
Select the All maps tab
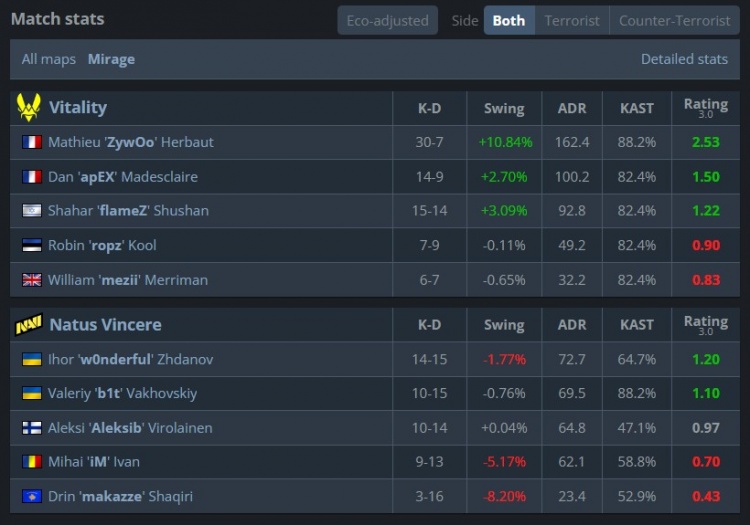[49, 59]
